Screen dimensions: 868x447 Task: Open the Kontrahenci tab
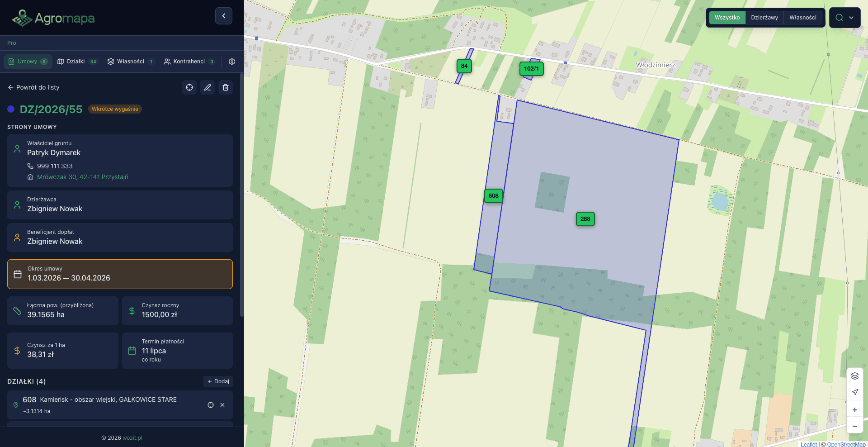coord(189,62)
